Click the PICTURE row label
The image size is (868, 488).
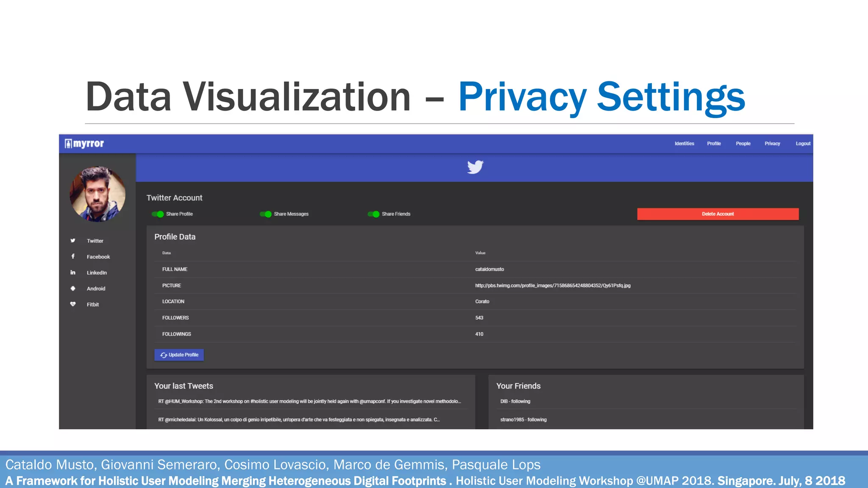coord(171,286)
